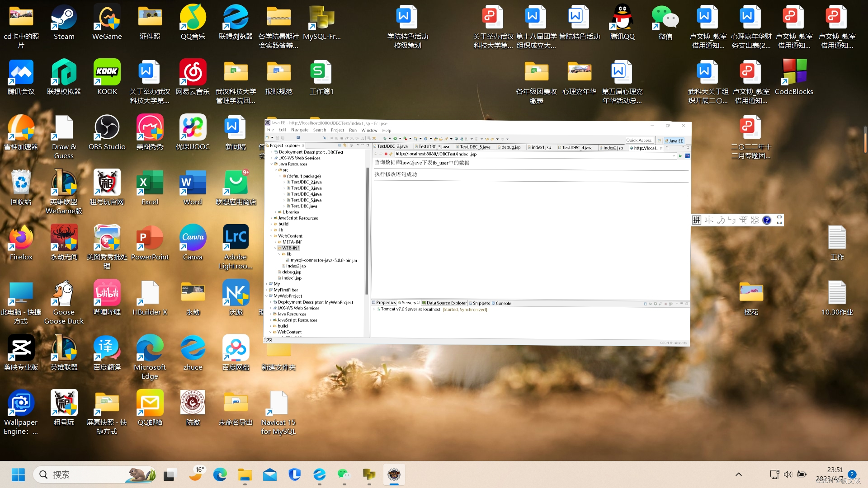The image size is (868, 488).
Task: Collapse the WEB-INF folder node
Action: click(x=275, y=248)
